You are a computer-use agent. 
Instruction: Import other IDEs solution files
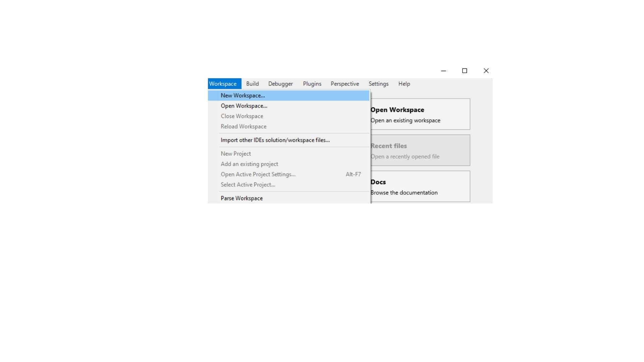pos(275,140)
